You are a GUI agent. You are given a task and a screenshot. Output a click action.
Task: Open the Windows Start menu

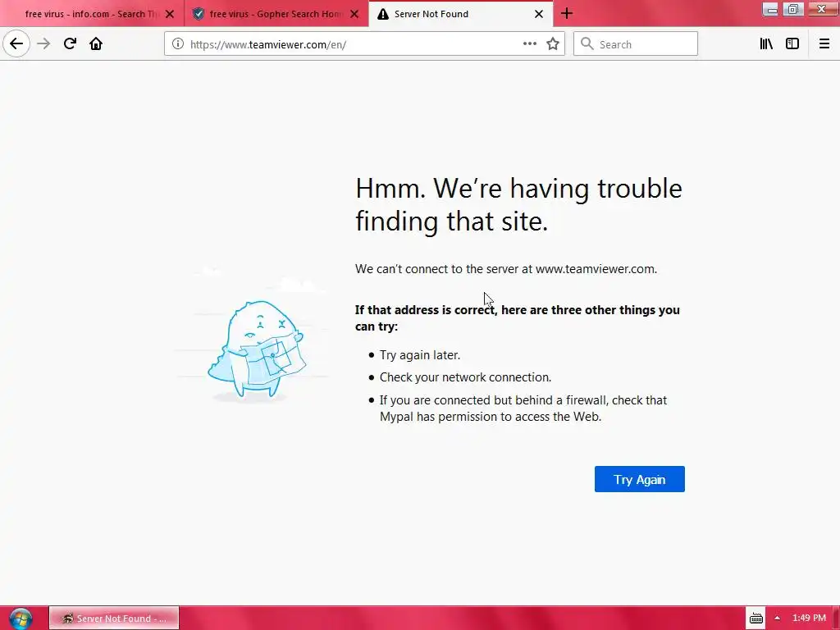[21, 619]
